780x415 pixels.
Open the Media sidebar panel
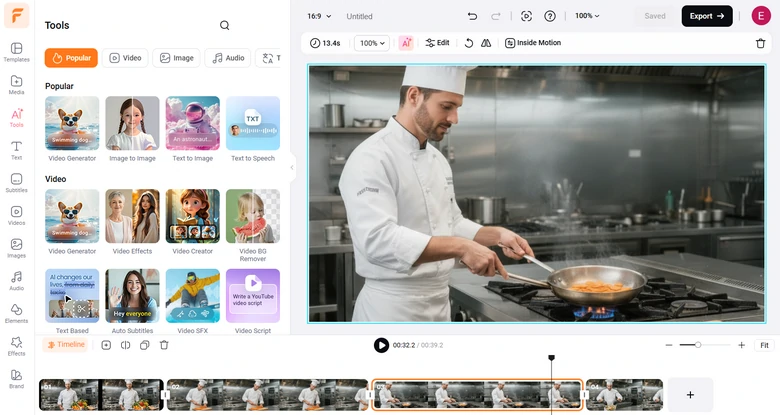click(x=16, y=85)
